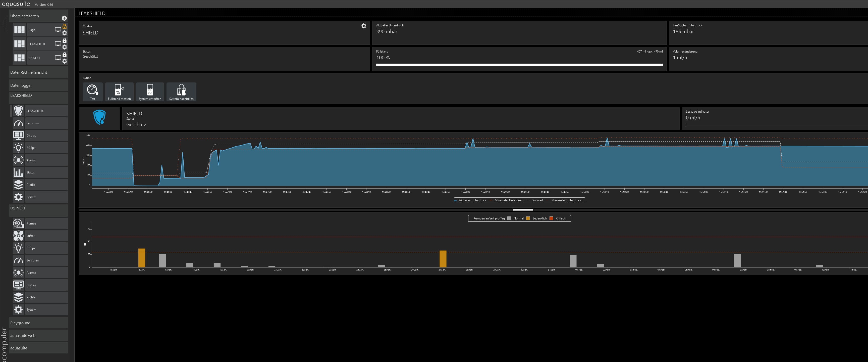This screenshot has width=868, height=362.
Task: Click System entlüften icon
Action: pos(150,90)
